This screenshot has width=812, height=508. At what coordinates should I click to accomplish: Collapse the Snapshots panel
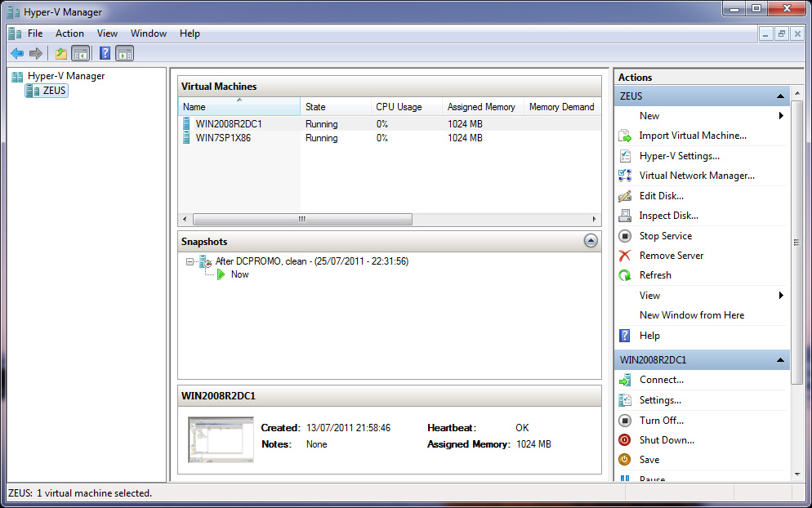tap(590, 241)
